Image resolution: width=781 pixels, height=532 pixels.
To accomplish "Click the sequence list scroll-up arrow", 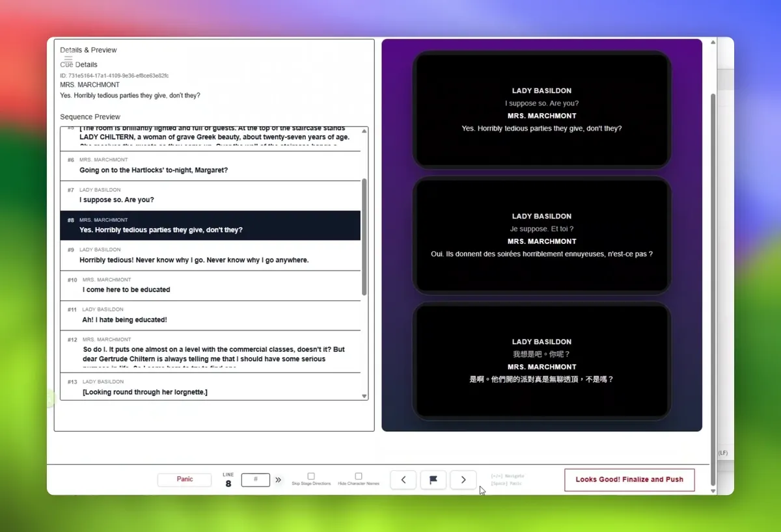I will (364, 131).
